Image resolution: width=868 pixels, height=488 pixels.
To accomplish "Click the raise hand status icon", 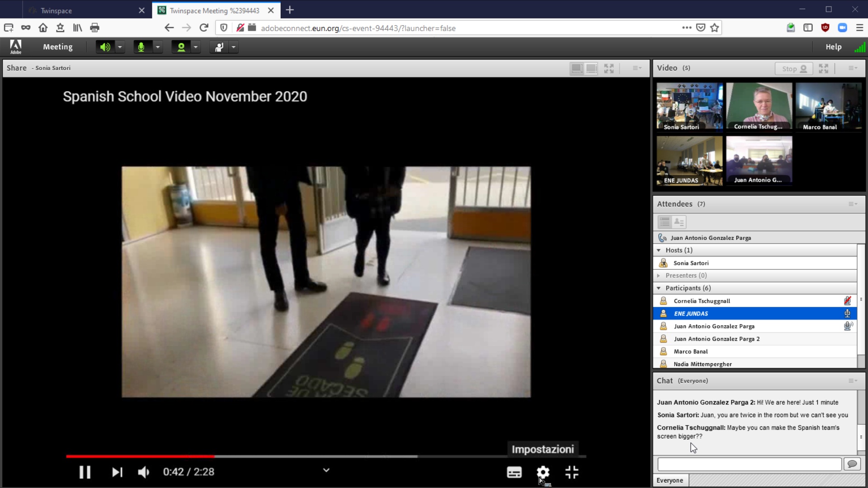I will pos(219,47).
